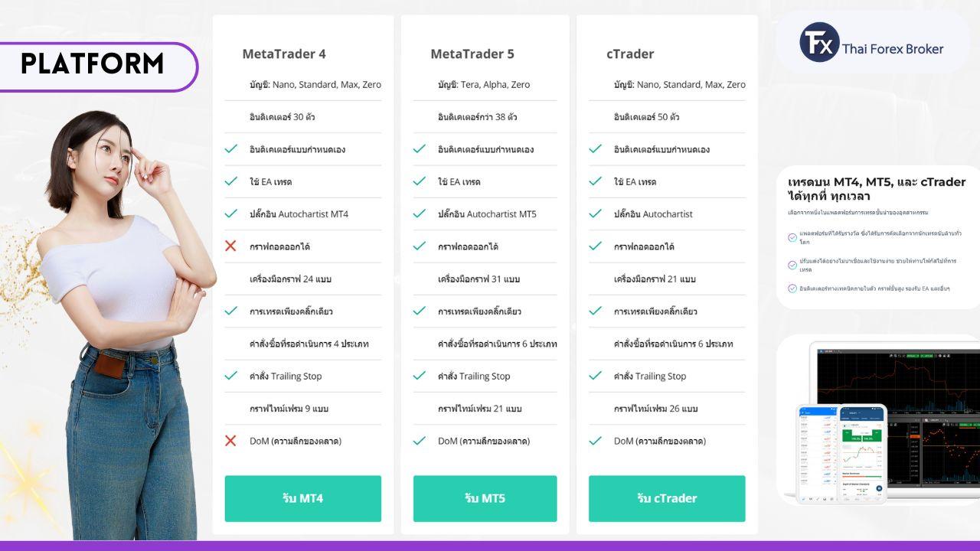Click the Thai Forex Broker Fx logo

click(819, 42)
